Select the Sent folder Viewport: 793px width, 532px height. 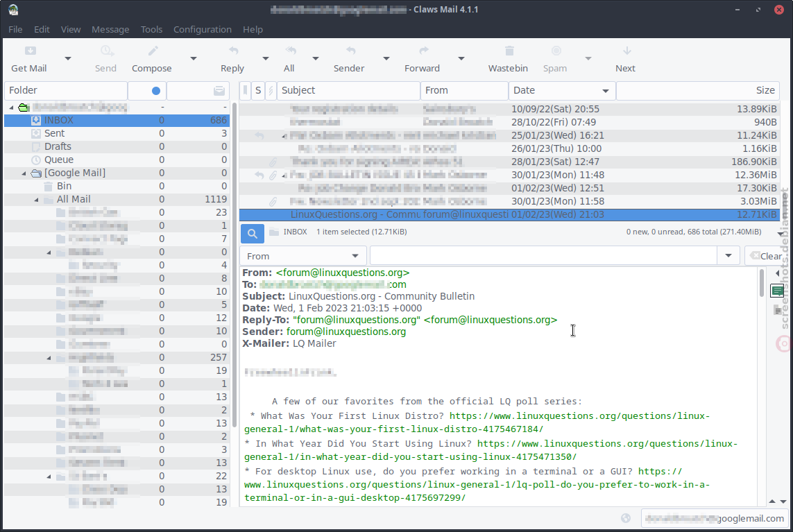pos(117,133)
